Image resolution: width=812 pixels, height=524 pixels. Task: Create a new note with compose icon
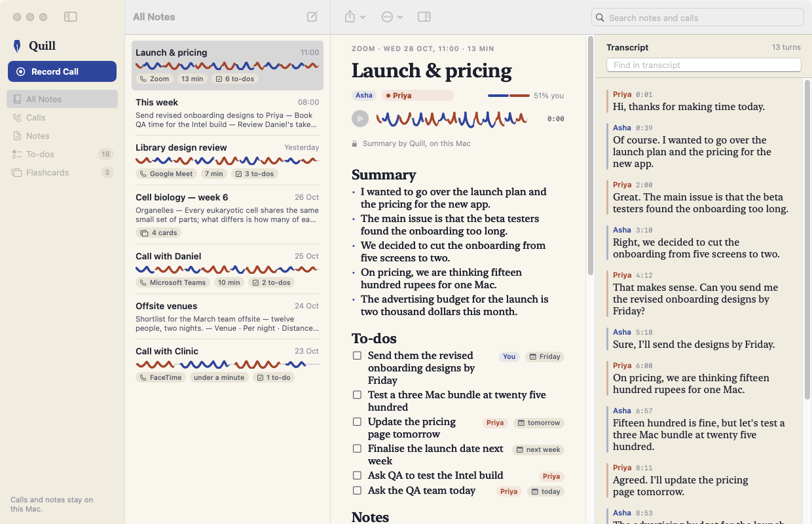pos(312,17)
